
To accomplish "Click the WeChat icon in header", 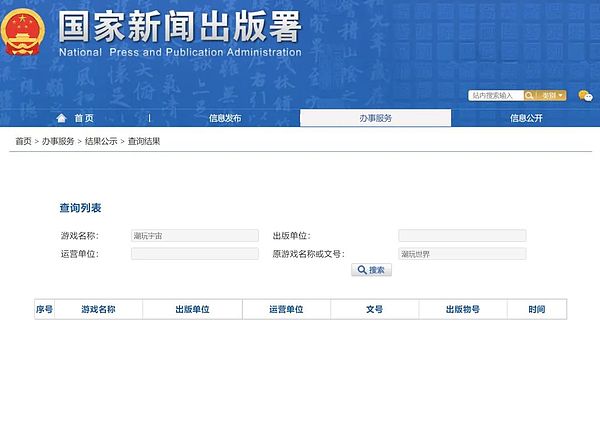I will (584, 96).
